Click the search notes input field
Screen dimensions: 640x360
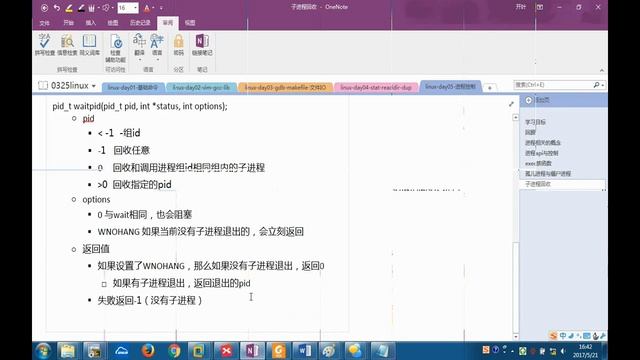pyautogui.click(x=553, y=85)
